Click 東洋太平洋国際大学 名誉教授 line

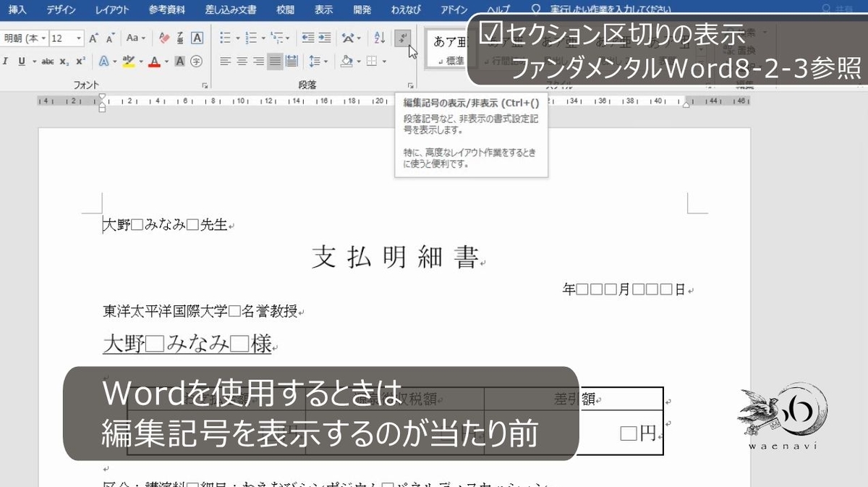point(200,312)
